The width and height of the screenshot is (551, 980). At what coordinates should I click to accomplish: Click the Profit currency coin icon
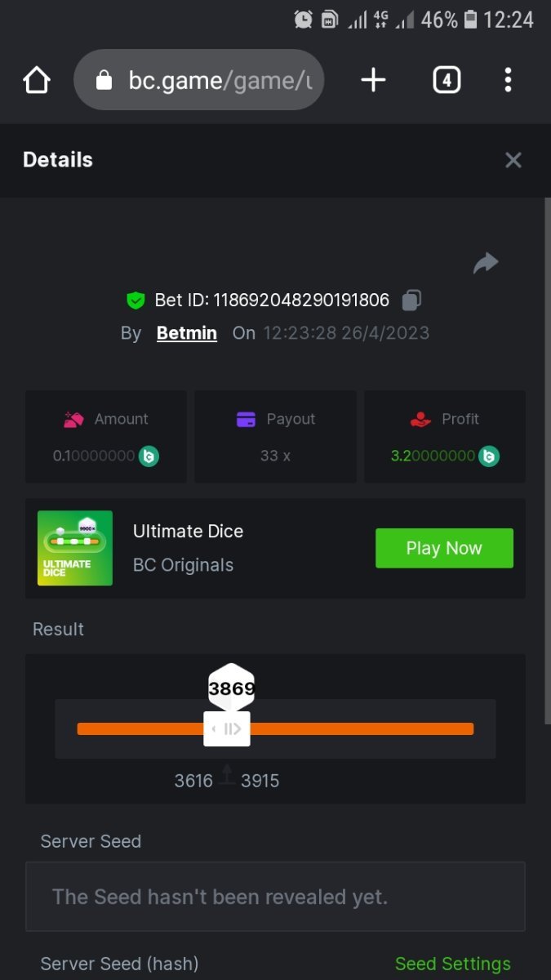point(489,456)
